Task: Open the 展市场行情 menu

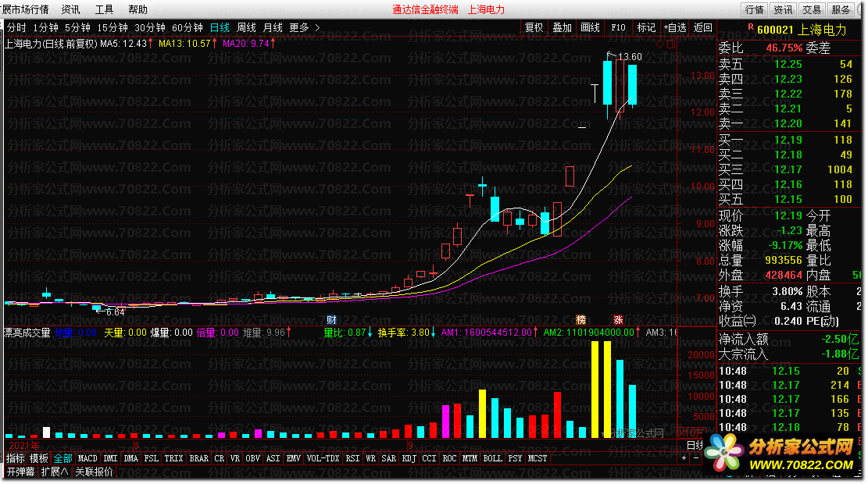Action: coord(25,9)
